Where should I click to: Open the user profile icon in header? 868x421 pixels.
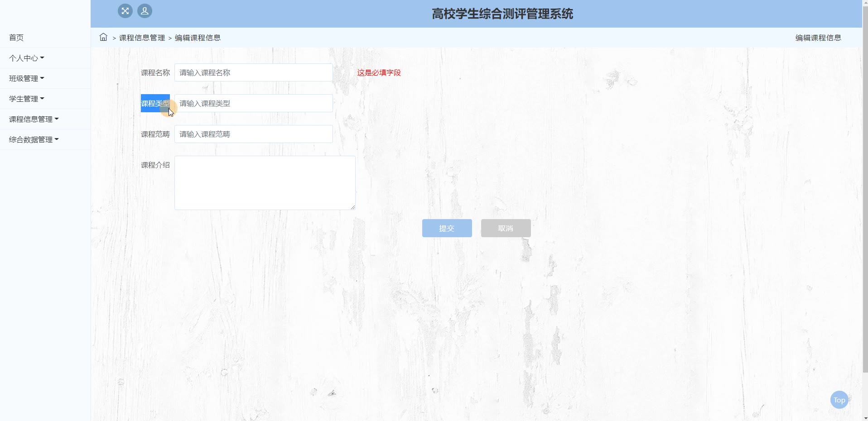(145, 11)
